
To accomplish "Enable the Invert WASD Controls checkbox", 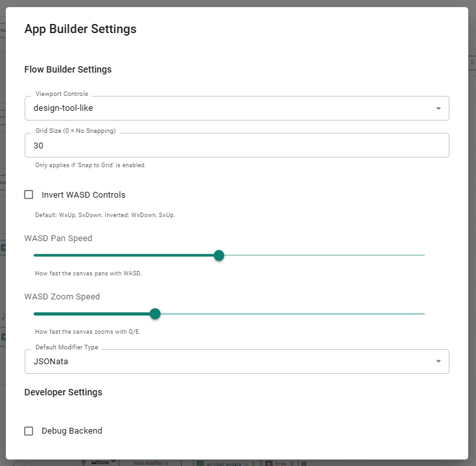I will (29, 194).
